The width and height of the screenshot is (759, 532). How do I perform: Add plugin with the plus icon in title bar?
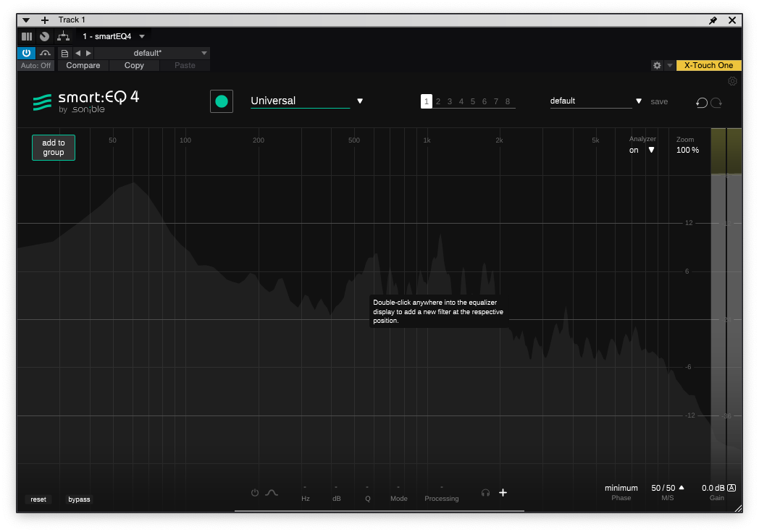(x=44, y=20)
